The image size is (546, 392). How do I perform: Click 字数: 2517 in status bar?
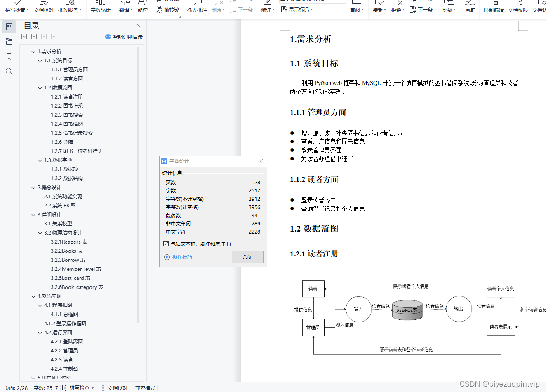[46, 388]
